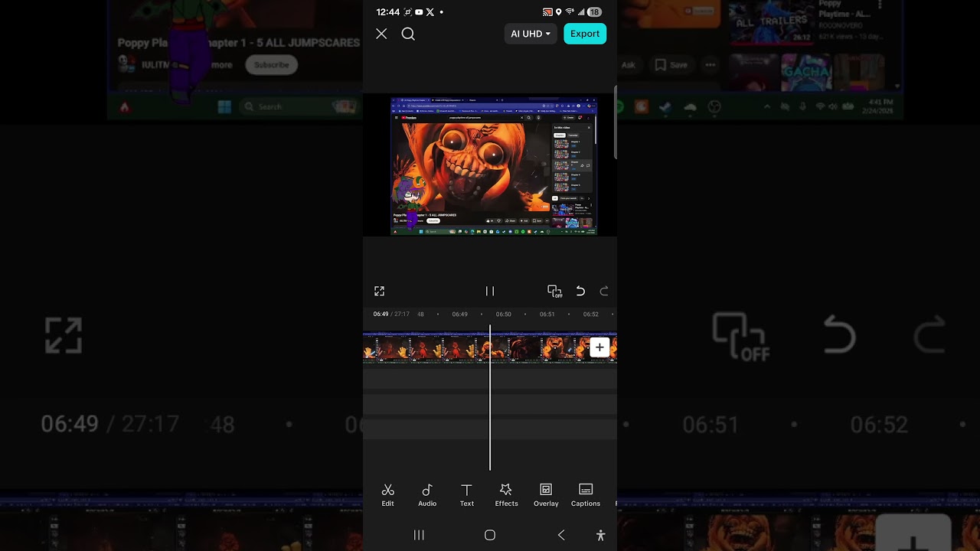
Task: Open the Text tool
Action: pos(466,495)
